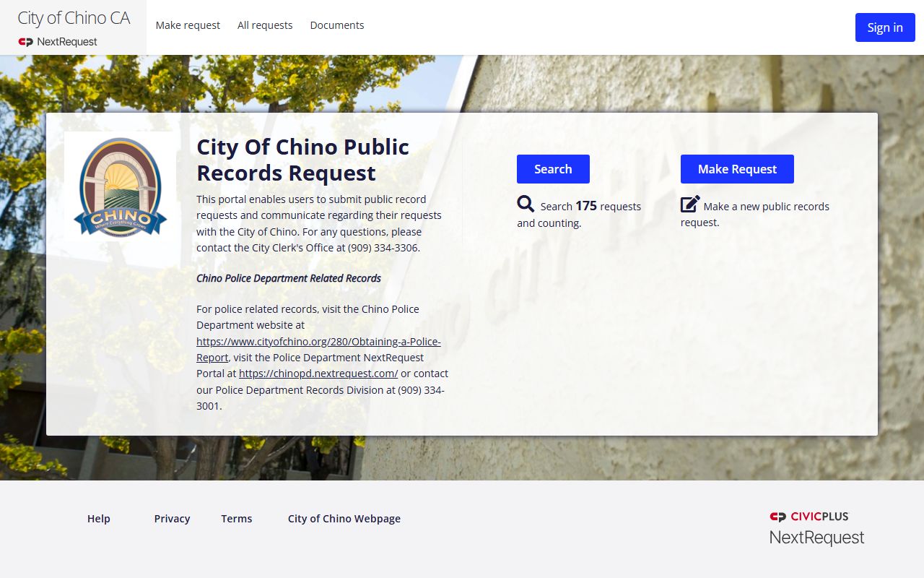The width and height of the screenshot is (924, 578).
Task: Open the City of Chino Webpage footer link
Action: coord(344,519)
